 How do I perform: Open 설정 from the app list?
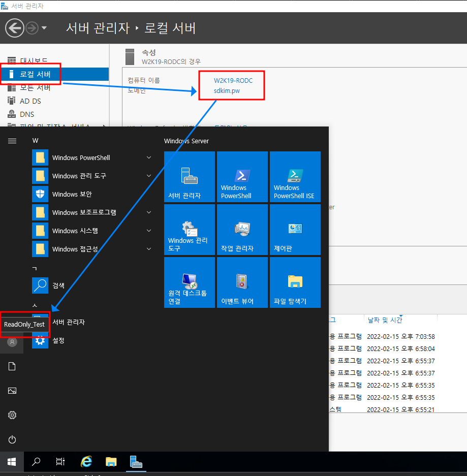point(92,340)
